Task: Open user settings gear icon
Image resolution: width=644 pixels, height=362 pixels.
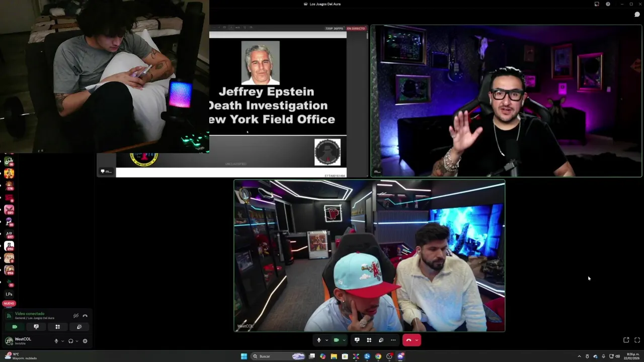Action: pyautogui.click(x=85, y=341)
